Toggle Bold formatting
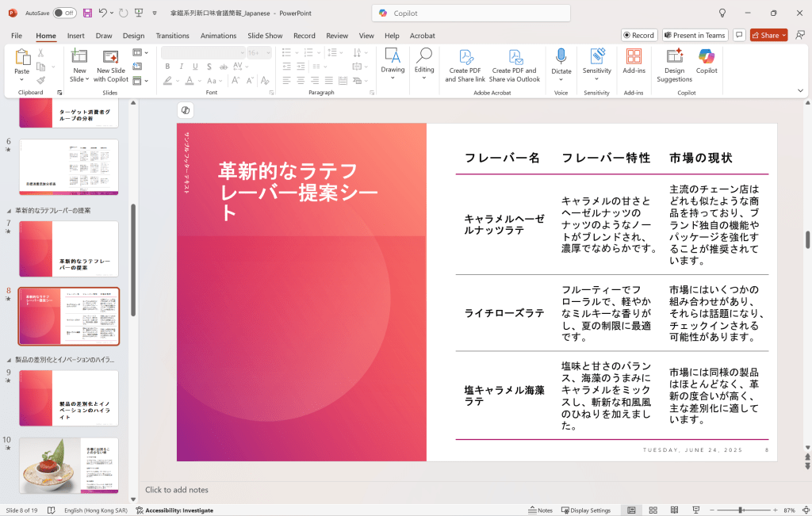 167,67
